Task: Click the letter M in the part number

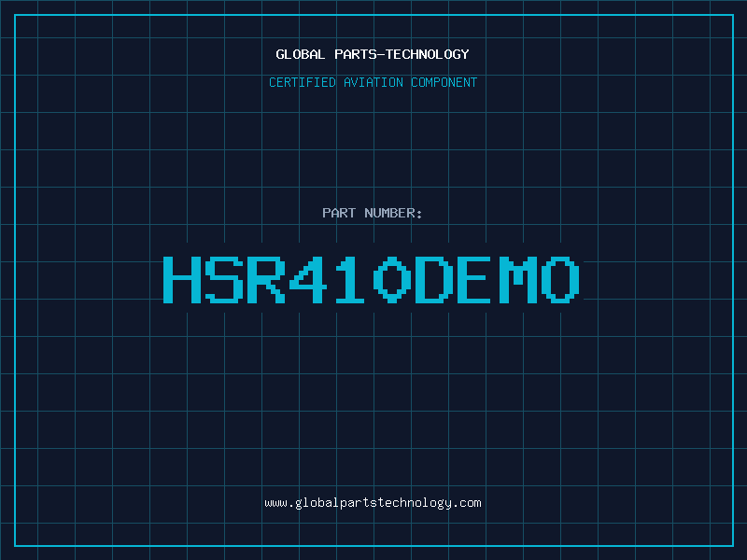Action: [518, 279]
